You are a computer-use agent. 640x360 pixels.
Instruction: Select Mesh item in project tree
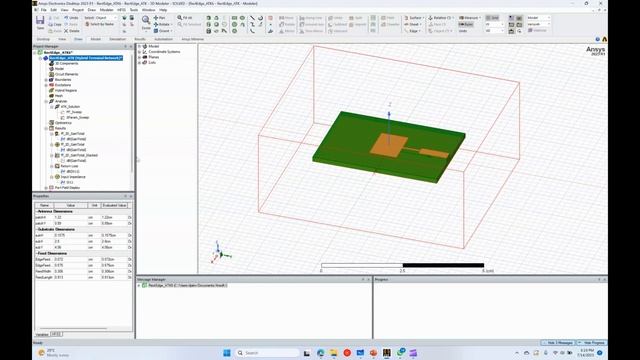(56, 96)
